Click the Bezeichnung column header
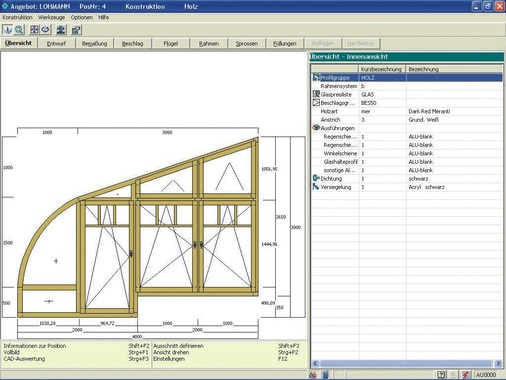 tap(454, 69)
